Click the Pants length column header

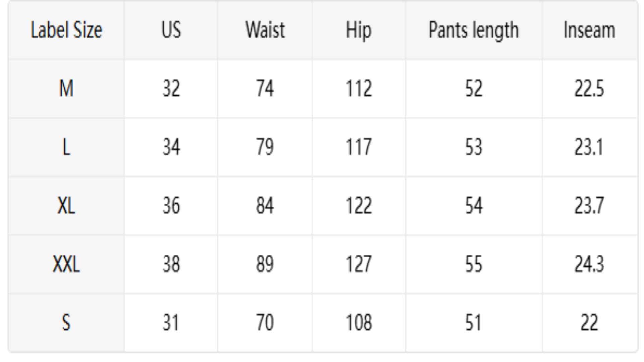point(474,30)
